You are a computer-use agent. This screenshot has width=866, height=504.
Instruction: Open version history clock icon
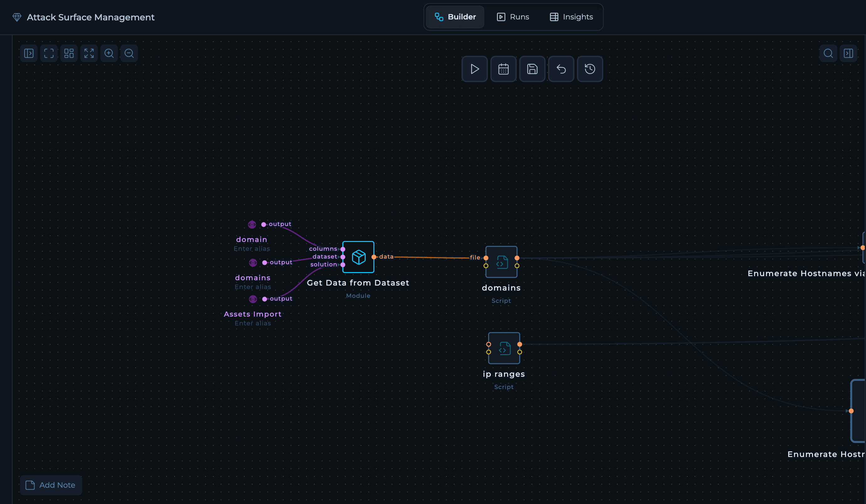(x=590, y=69)
